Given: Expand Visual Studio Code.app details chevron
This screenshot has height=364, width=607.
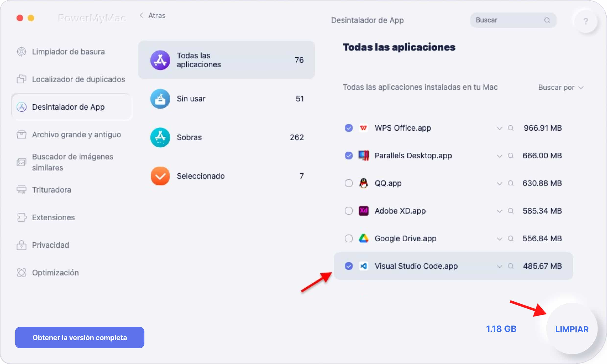Looking at the screenshot, I should click(499, 266).
